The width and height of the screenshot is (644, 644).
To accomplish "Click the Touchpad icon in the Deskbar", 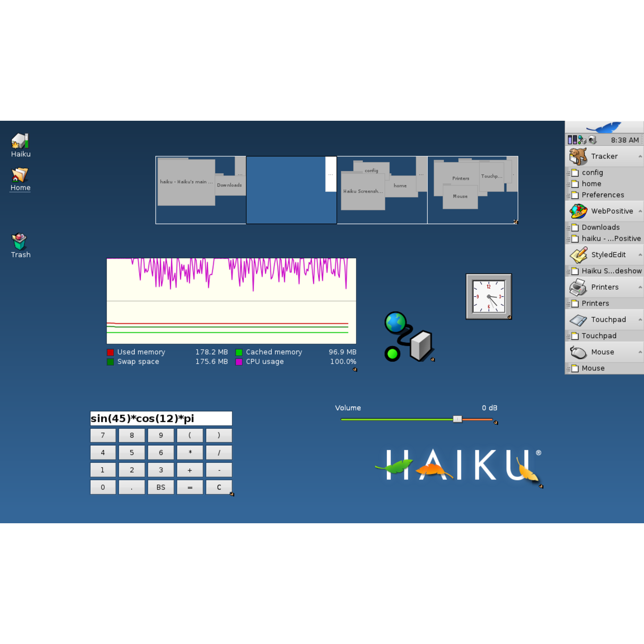I will click(x=578, y=319).
